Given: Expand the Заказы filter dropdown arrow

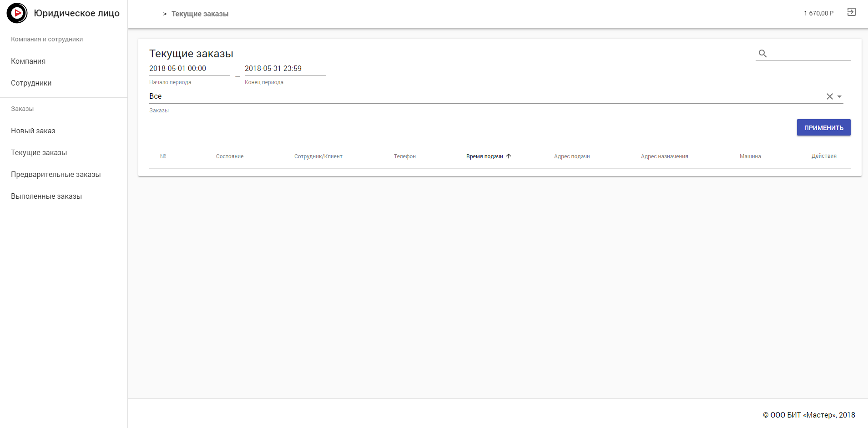Looking at the screenshot, I should point(839,96).
